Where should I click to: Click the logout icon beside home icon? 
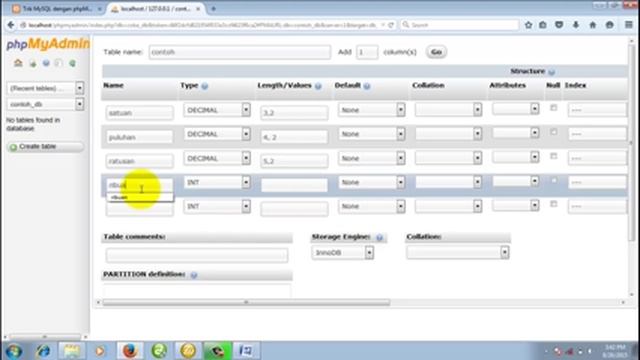click(x=33, y=64)
